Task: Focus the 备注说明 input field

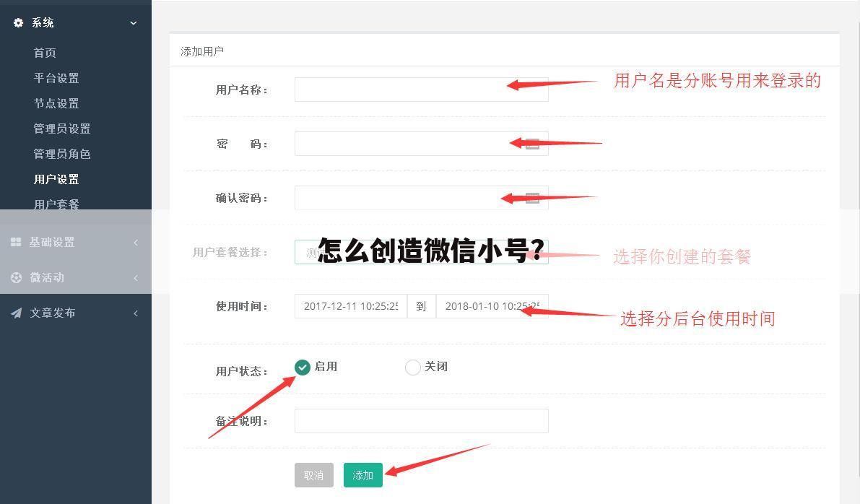Action: click(421, 421)
